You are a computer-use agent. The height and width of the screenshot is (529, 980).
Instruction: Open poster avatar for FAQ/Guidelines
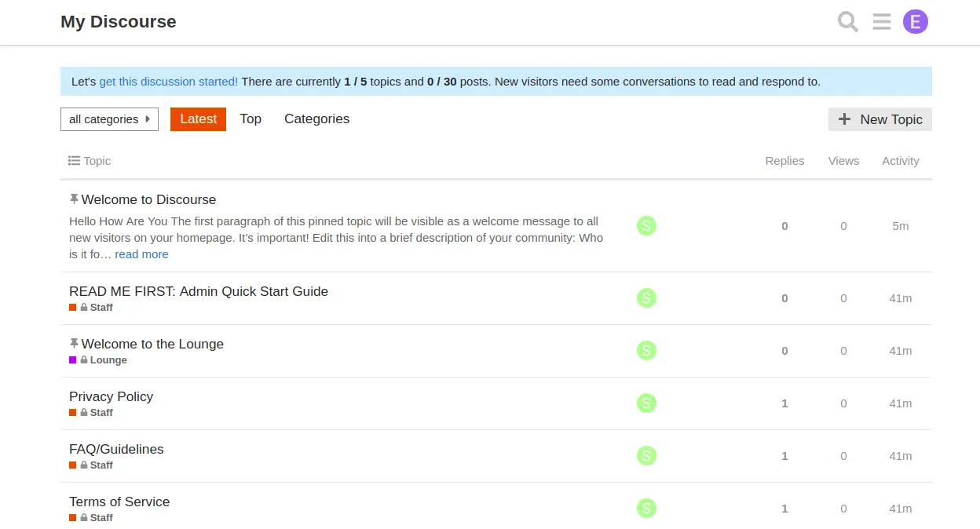click(x=646, y=456)
